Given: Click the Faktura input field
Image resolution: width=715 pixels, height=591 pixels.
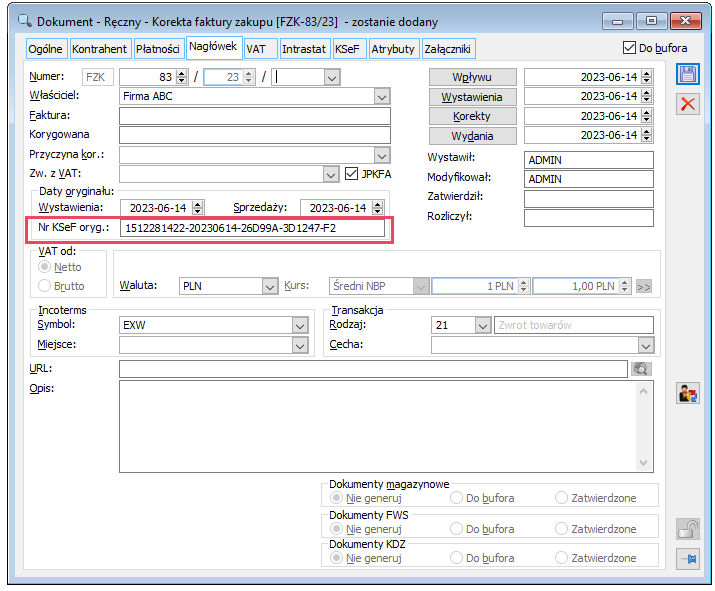Looking at the screenshot, I should pyautogui.click(x=255, y=116).
